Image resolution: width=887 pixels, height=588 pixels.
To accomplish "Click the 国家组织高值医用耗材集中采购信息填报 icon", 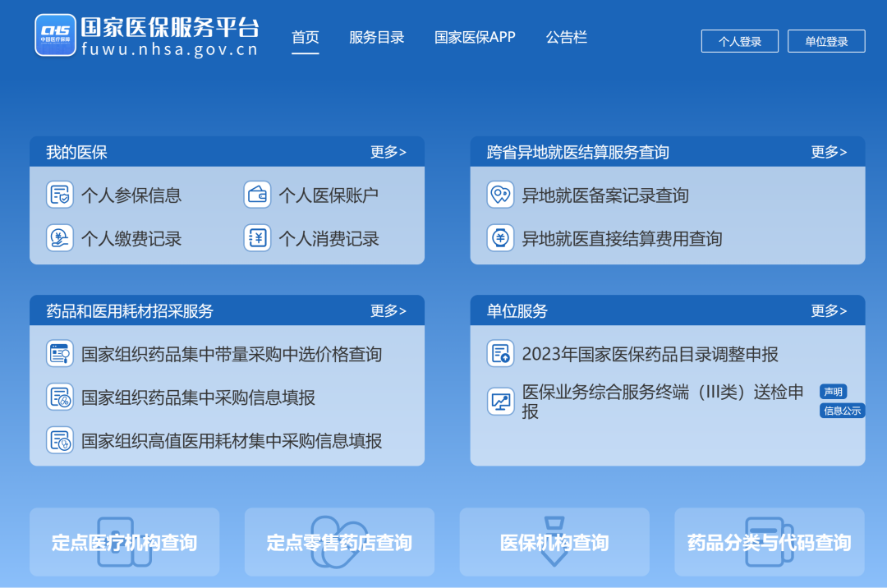I will pos(60,440).
